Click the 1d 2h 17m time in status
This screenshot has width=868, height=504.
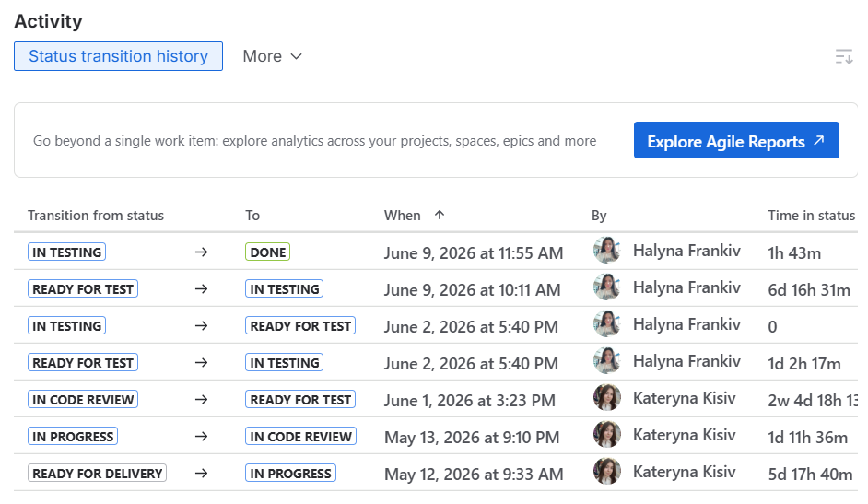click(x=804, y=364)
